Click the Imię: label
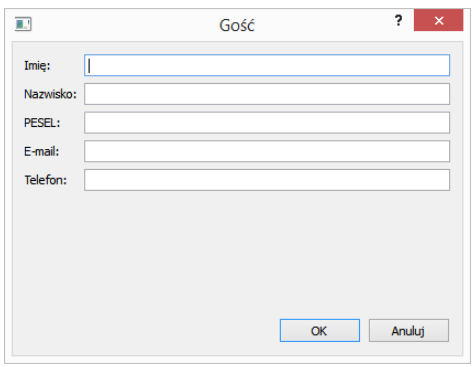The image size is (476, 367). tap(37, 66)
